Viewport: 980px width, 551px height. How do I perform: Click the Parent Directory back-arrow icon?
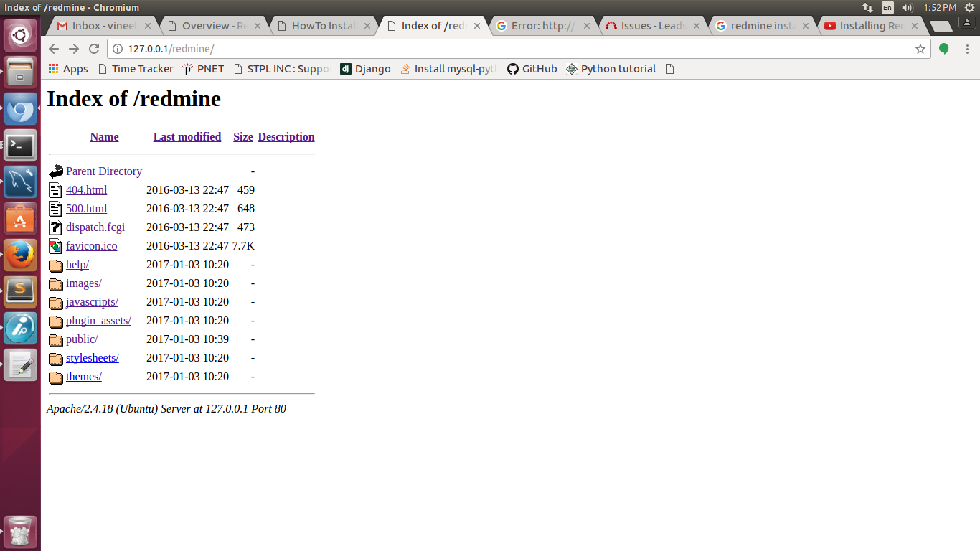point(56,171)
